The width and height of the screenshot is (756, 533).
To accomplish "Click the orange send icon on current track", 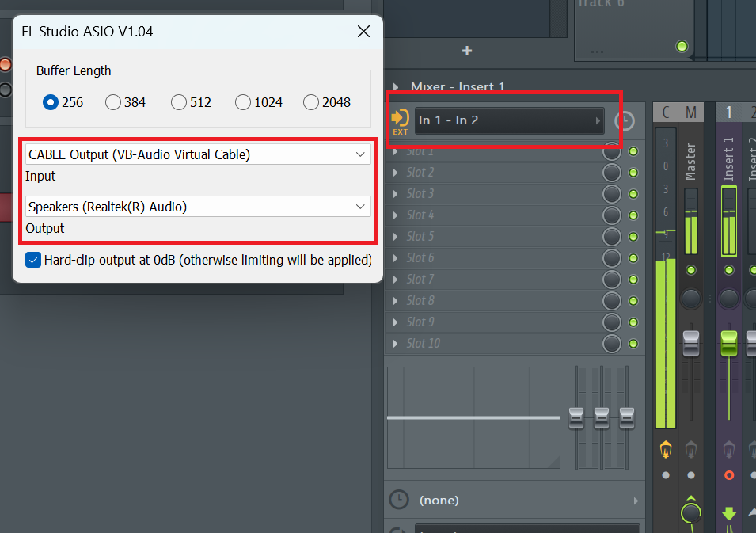I will (x=666, y=450).
